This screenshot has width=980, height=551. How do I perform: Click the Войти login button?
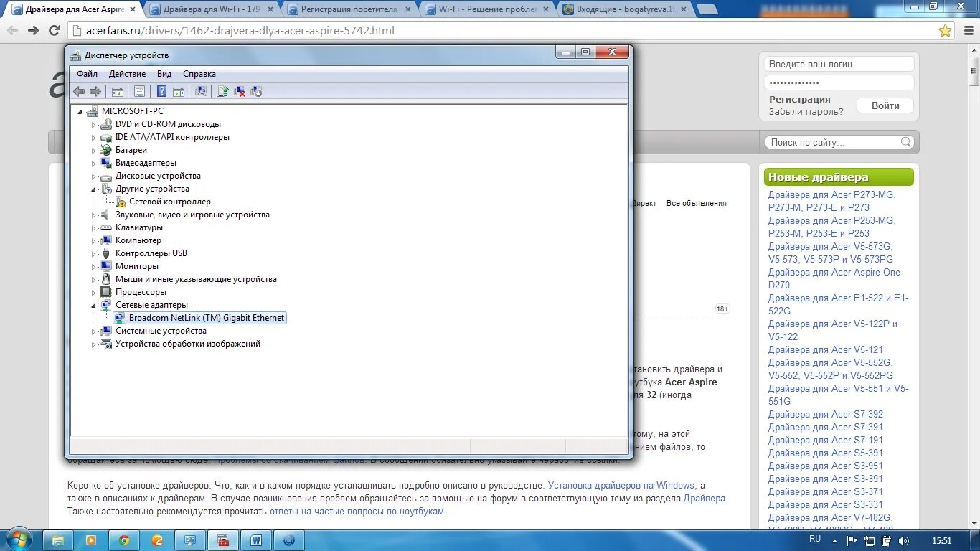[885, 105]
